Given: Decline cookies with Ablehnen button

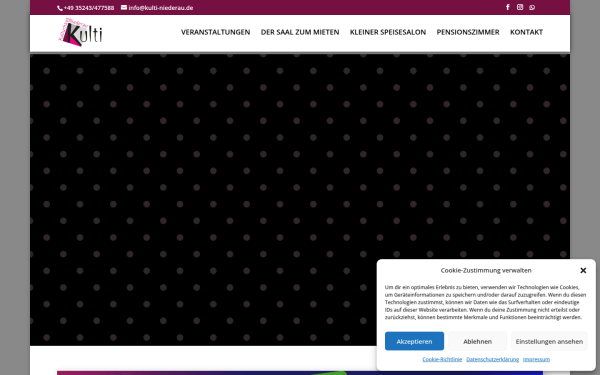Looking at the screenshot, I should coord(477,341).
